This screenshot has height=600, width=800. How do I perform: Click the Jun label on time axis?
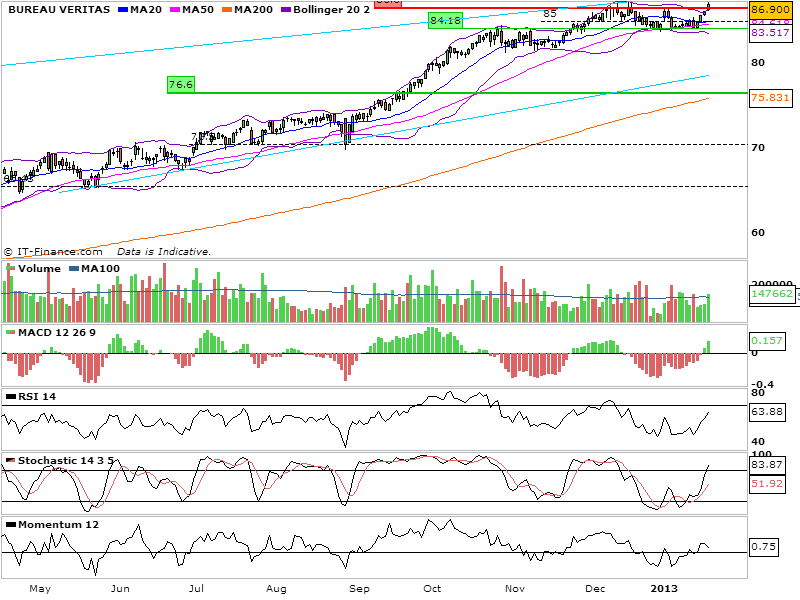click(x=120, y=589)
